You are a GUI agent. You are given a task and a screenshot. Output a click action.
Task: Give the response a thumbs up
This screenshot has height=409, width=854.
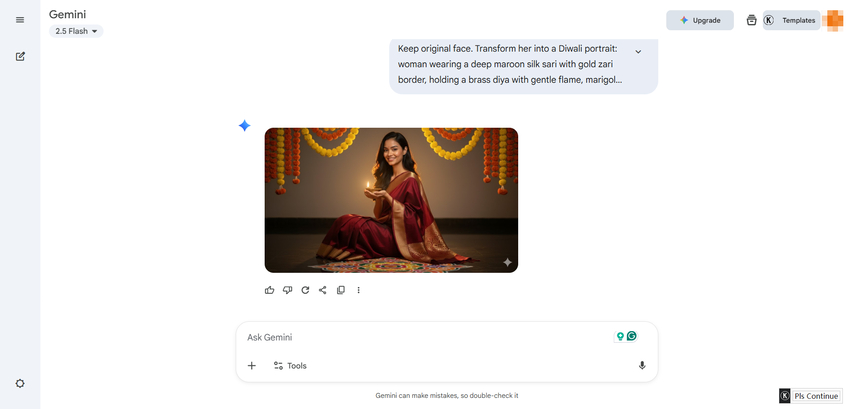[270, 290]
